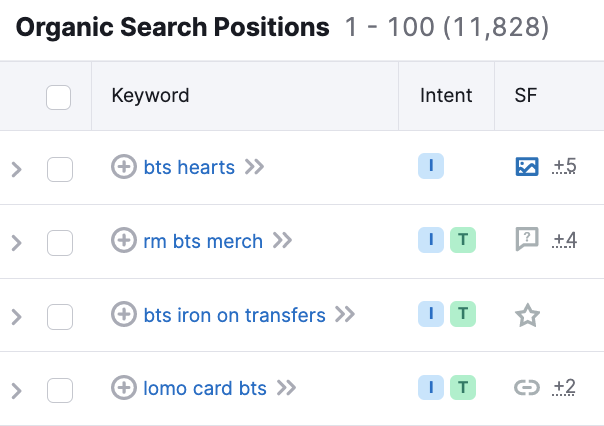Click the link SERP feature icon for lomo card bts
This screenshot has width=604, height=426.
pyautogui.click(x=527, y=388)
